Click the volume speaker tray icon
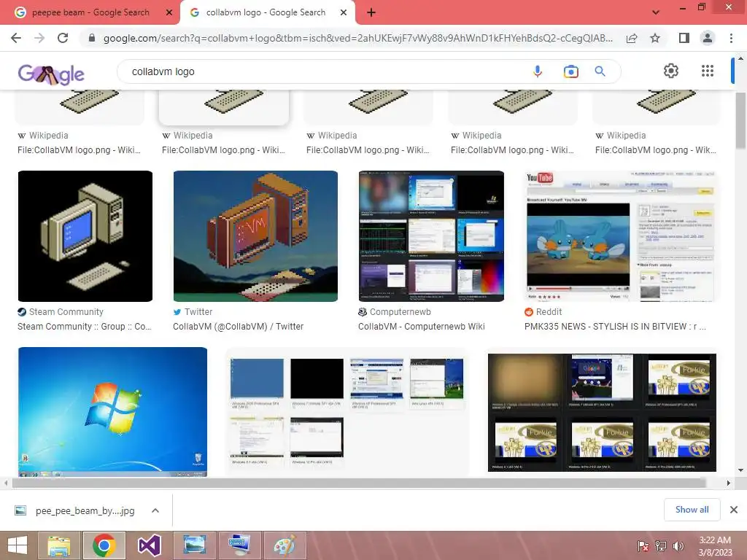The width and height of the screenshot is (747, 560). point(678,545)
